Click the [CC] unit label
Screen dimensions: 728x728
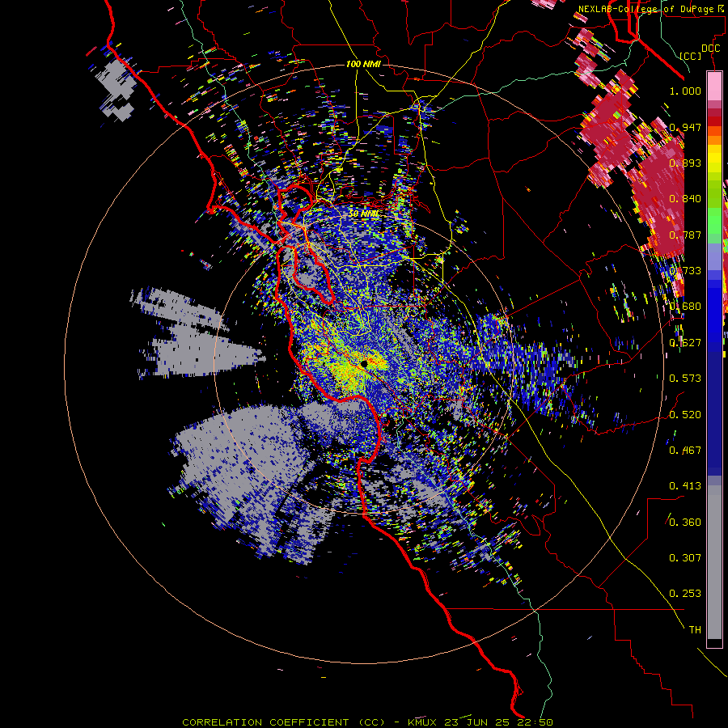click(x=691, y=56)
